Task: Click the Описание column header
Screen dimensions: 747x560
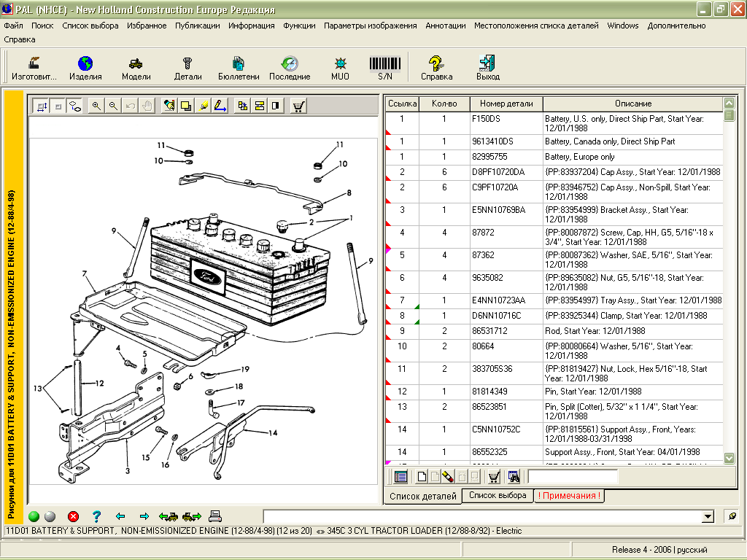Action: pos(633,104)
